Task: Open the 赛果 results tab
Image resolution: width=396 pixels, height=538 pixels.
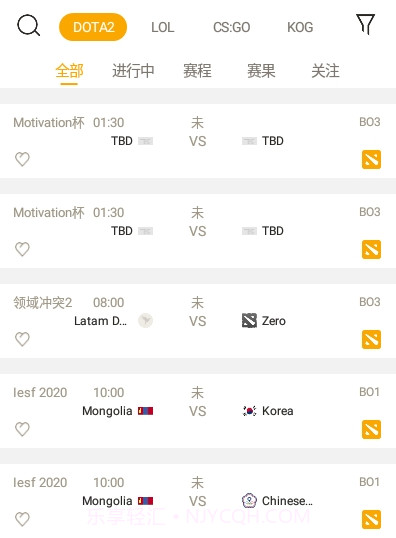Action: point(261,71)
